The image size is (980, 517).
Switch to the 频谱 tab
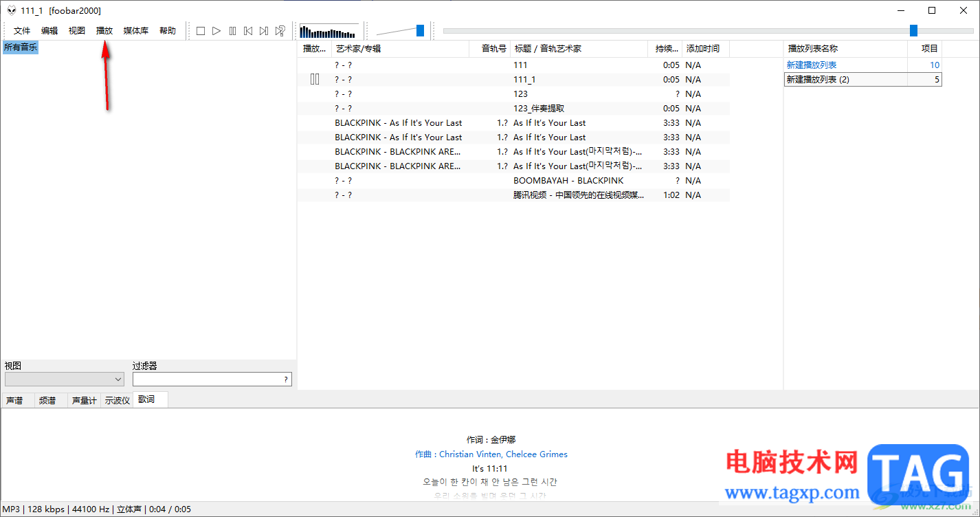[x=50, y=400]
